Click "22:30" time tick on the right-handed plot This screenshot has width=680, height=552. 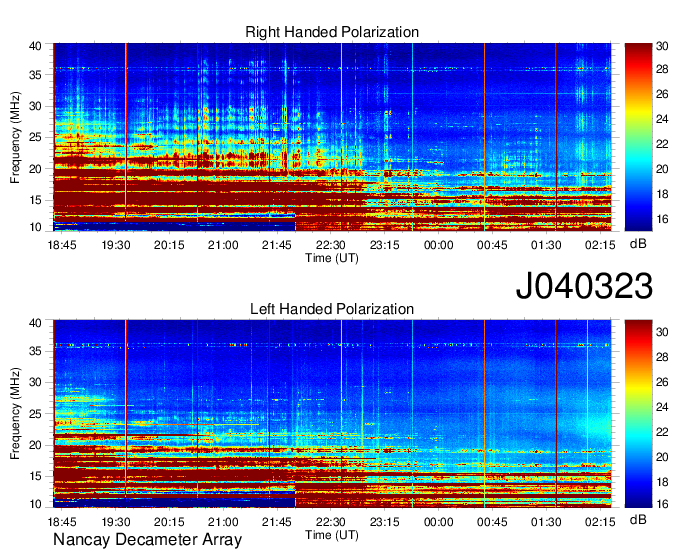(330, 245)
